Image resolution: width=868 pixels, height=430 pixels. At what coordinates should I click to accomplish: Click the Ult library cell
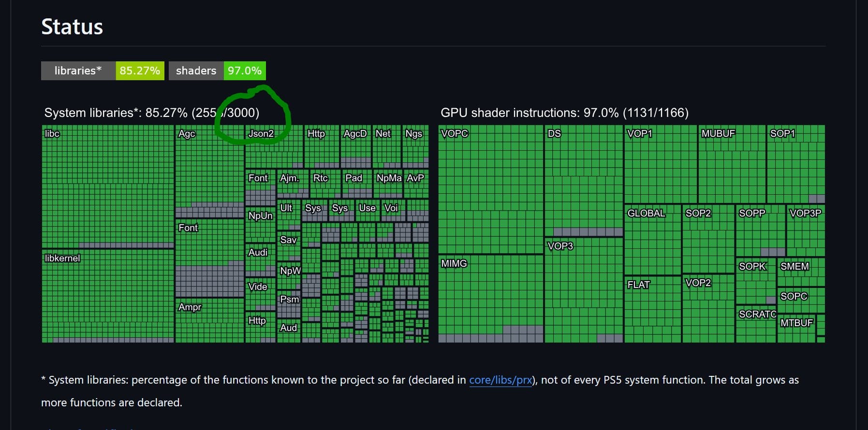click(289, 215)
